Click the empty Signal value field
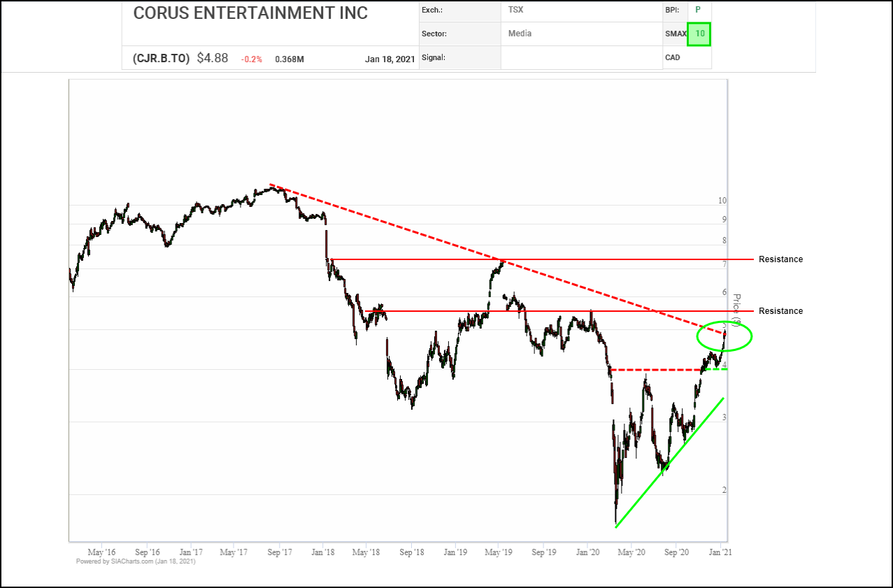893x588 pixels. coord(580,57)
